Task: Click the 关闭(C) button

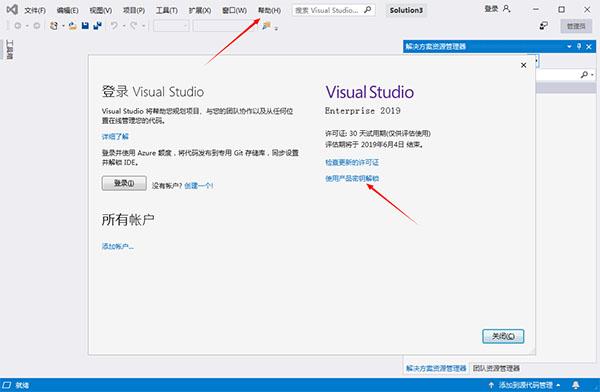Action: [x=503, y=336]
